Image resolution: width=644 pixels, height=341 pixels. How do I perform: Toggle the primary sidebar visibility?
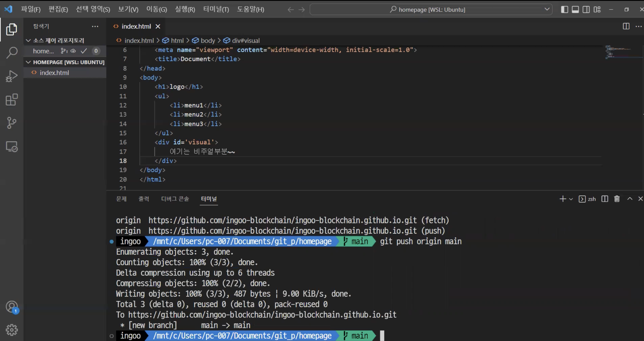(564, 9)
